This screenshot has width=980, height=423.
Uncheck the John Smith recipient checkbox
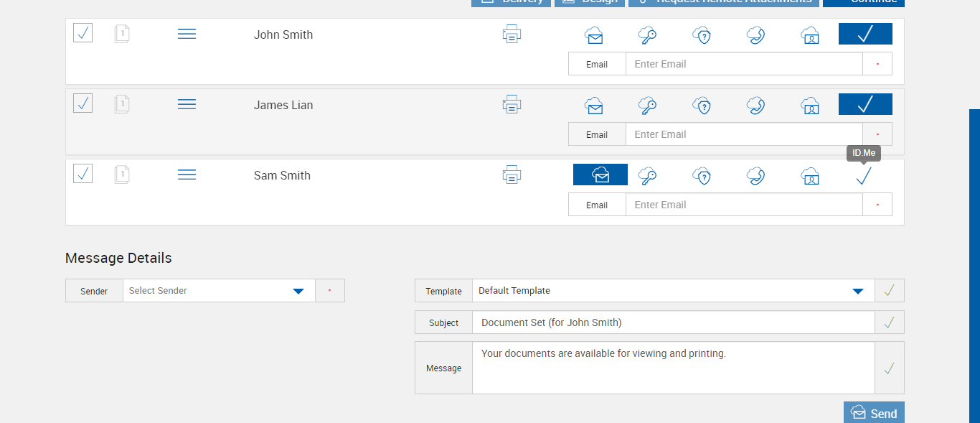(83, 33)
